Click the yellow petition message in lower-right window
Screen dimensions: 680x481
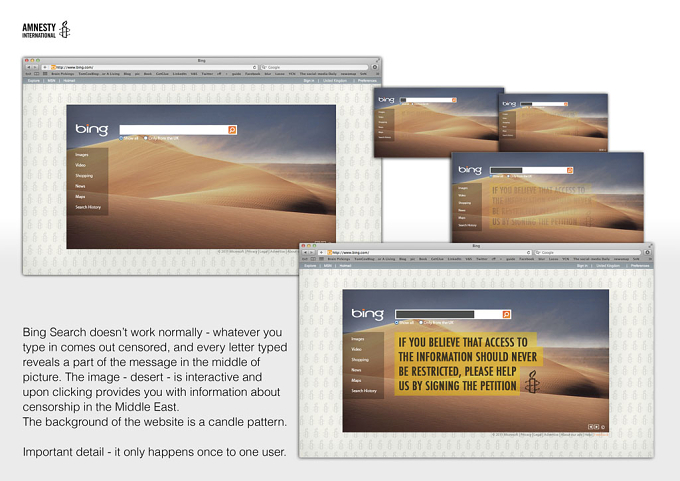pyautogui.click(x=466, y=364)
